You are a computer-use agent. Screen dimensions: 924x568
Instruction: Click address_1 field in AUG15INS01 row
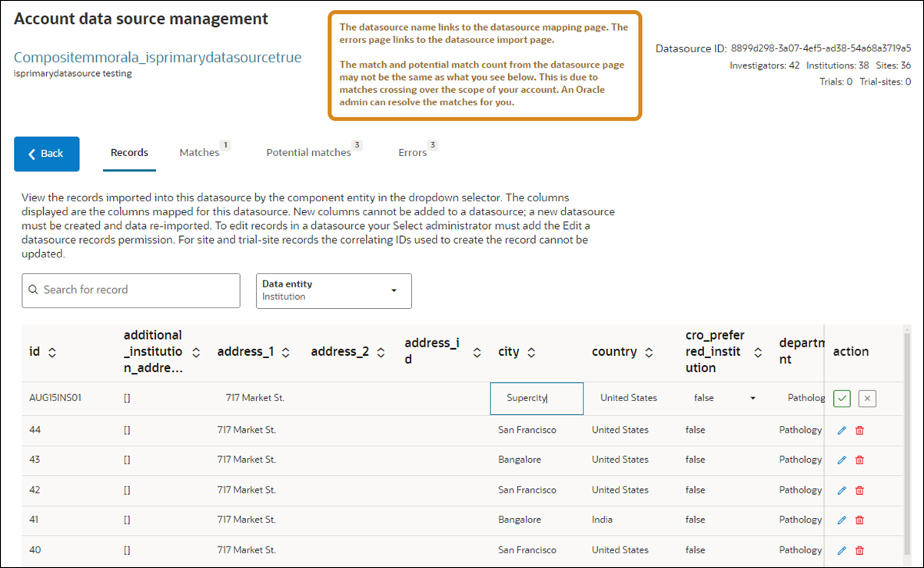pos(255,398)
